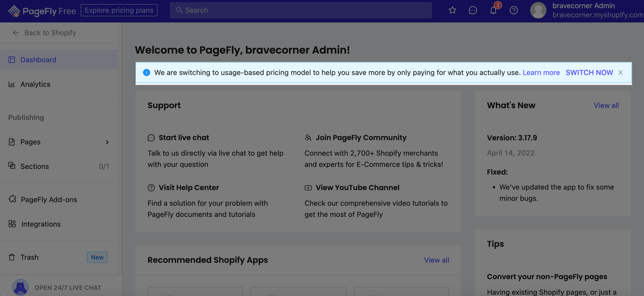644x296 pixels.
Task: Click bravecorner.myshopify.com store URL
Action: point(598,15)
